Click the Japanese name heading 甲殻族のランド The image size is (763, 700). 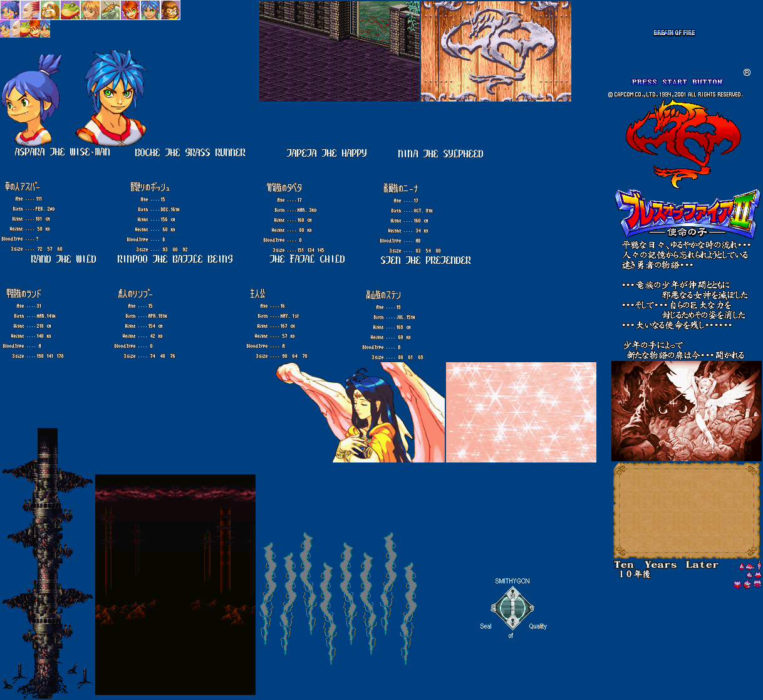[x=24, y=293]
